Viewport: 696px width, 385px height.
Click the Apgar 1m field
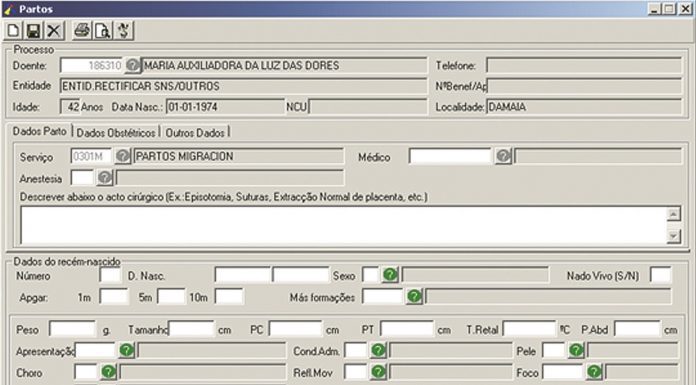pyautogui.click(x=114, y=297)
